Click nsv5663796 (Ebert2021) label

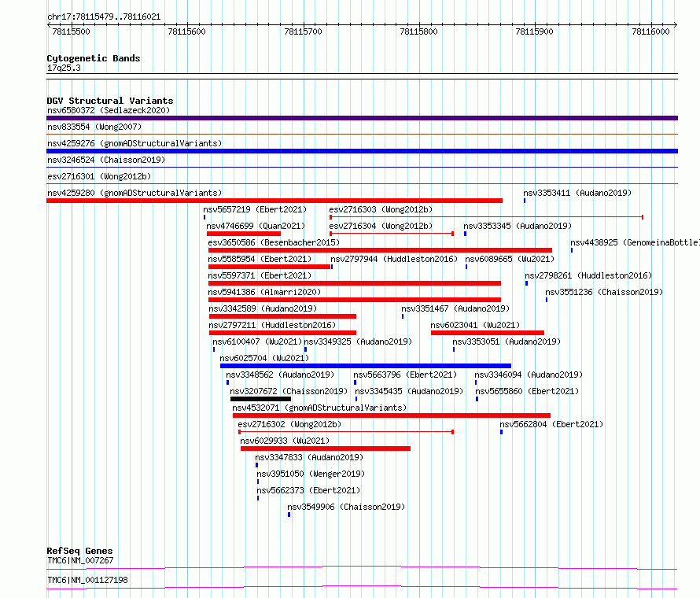point(405,375)
